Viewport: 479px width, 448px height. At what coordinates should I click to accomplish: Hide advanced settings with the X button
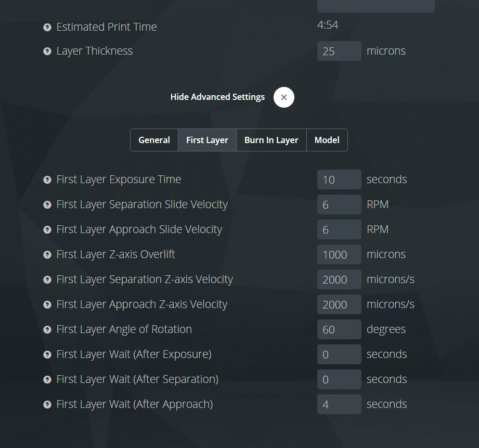coord(284,97)
